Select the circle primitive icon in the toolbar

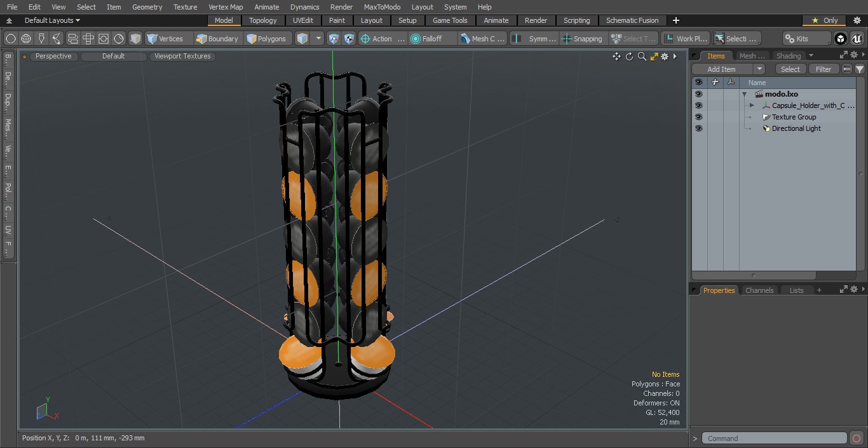coord(11,39)
